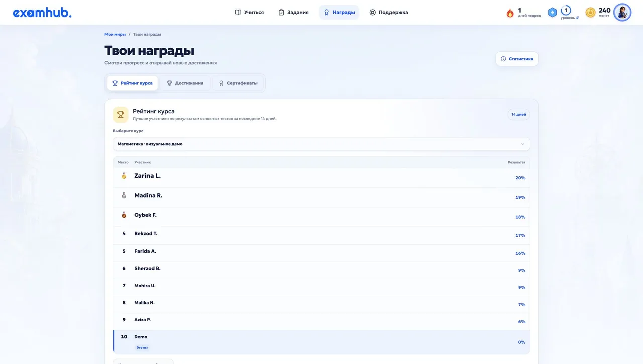Select the Bekzod T. participant row
The width and height of the screenshot is (643, 364).
(321, 235)
